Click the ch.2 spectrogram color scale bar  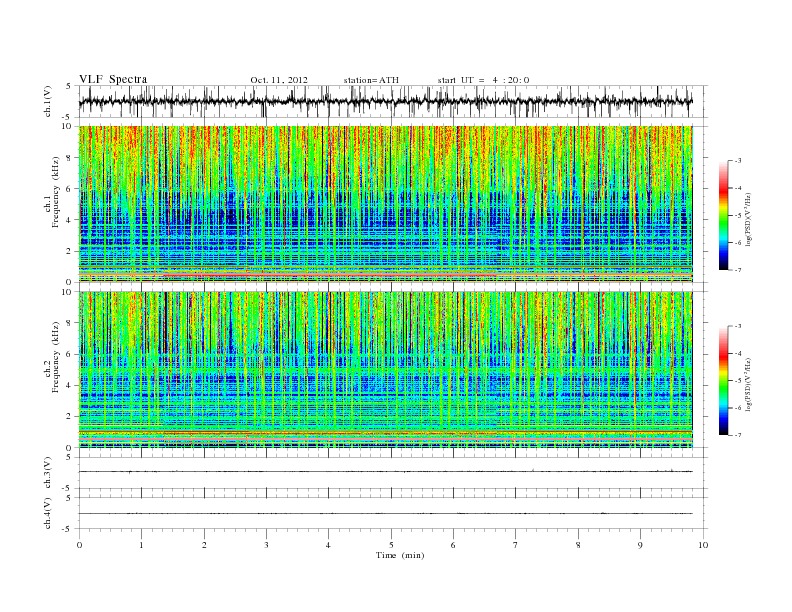(x=723, y=380)
